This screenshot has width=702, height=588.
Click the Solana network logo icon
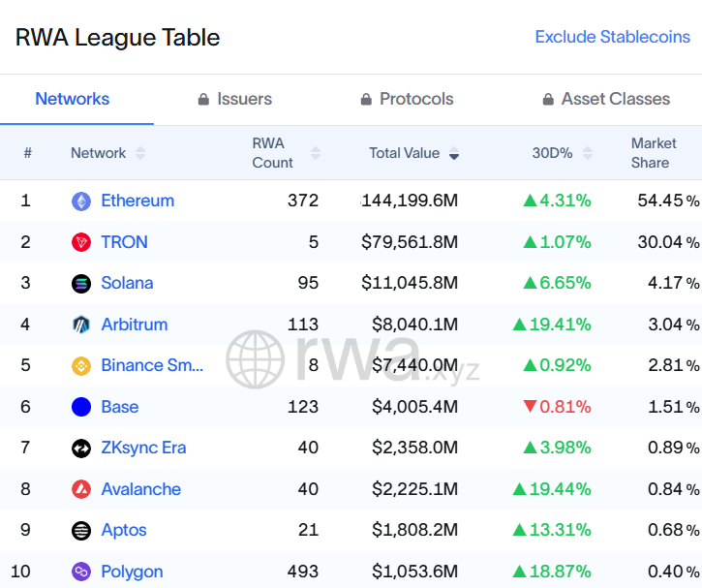81,284
